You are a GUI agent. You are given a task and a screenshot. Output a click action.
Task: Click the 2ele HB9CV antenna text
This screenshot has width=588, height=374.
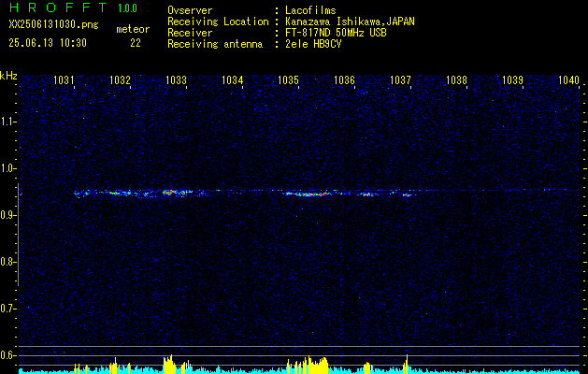(x=313, y=44)
